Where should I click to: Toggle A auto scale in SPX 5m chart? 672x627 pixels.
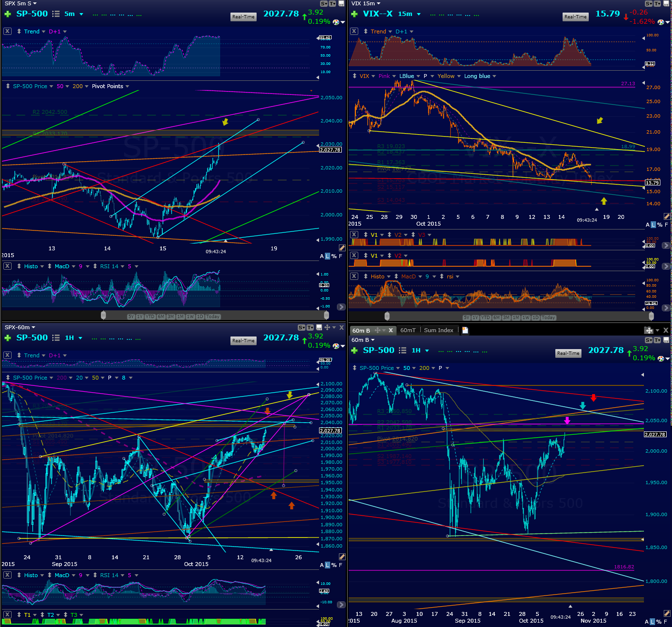pyautogui.click(x=322, y=256)
